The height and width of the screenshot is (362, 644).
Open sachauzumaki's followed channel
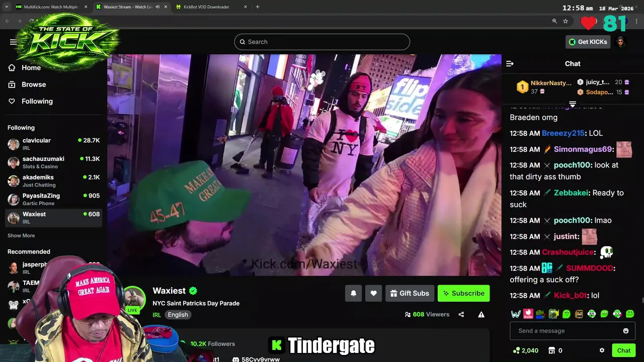[54, 162]
